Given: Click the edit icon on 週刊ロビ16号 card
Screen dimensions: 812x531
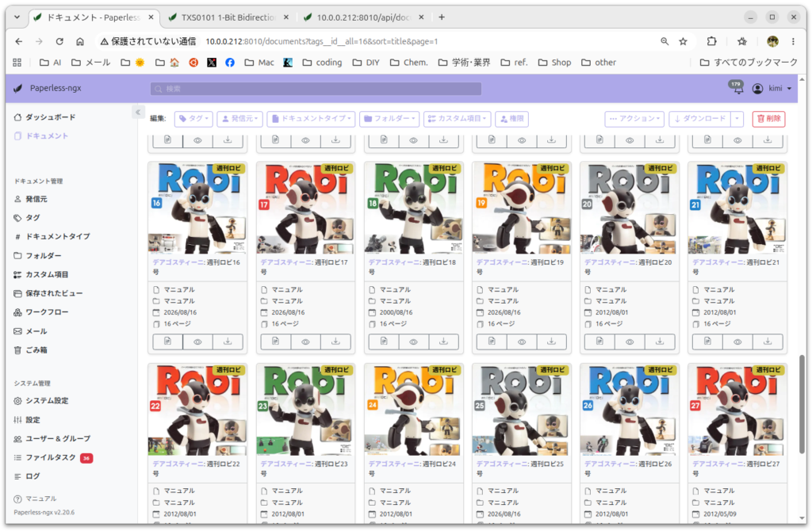Looking at the screenshot, I should coord(168,342).
